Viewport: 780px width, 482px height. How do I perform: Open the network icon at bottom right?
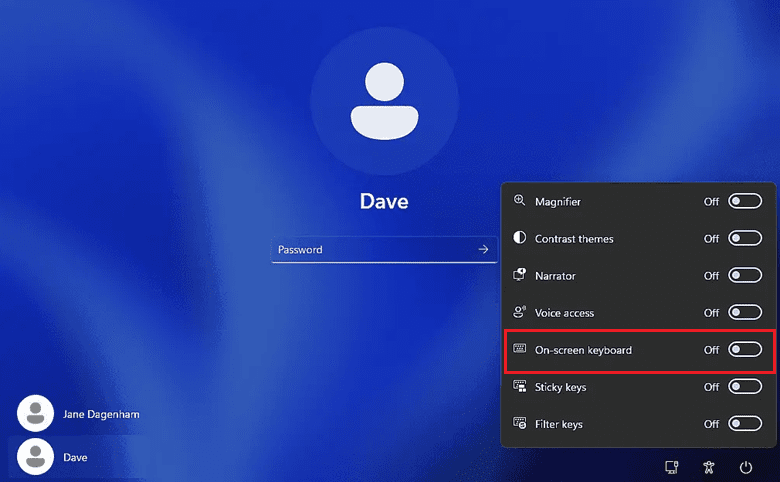[672, 467]
